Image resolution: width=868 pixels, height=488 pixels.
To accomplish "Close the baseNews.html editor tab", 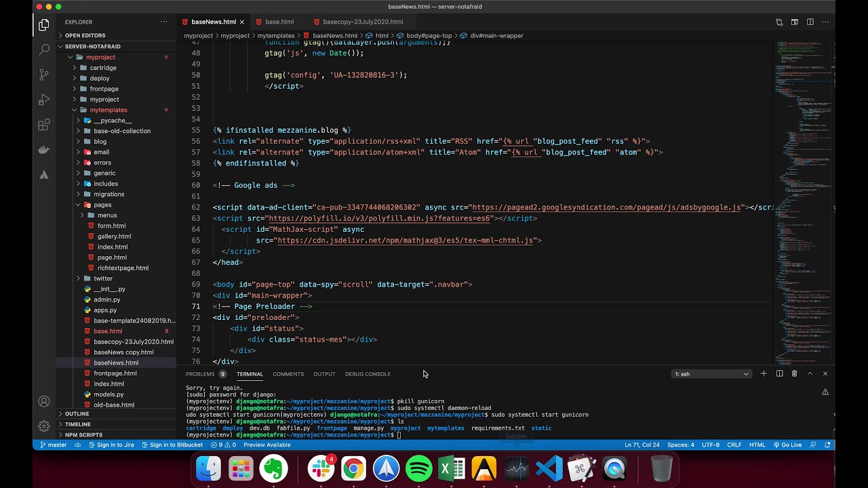I will click(x=242, y=22).
